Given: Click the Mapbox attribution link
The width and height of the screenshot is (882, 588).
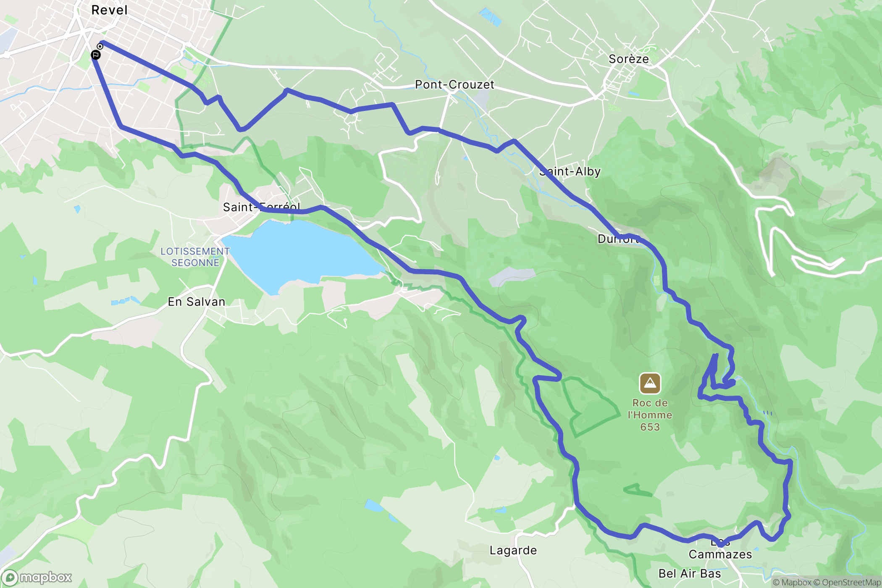Looking at the screenshot, I should pos(792,582).
